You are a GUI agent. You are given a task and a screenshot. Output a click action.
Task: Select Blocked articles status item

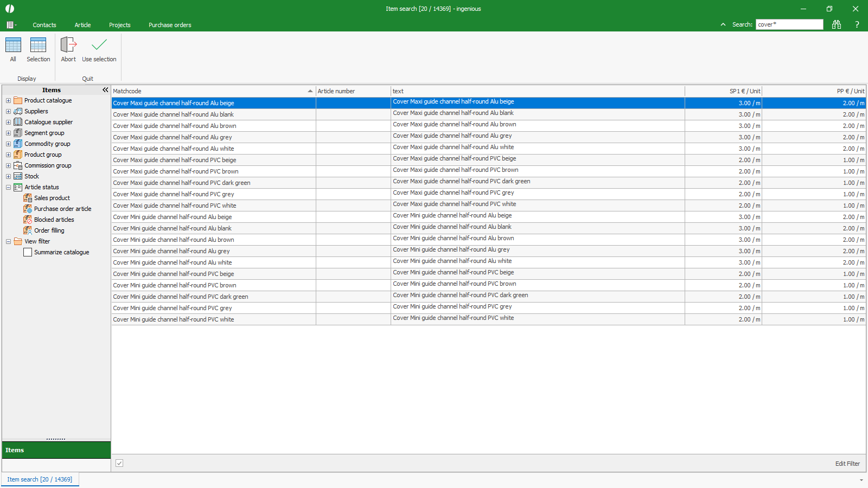pyautogui.click(x=54, y=220)
